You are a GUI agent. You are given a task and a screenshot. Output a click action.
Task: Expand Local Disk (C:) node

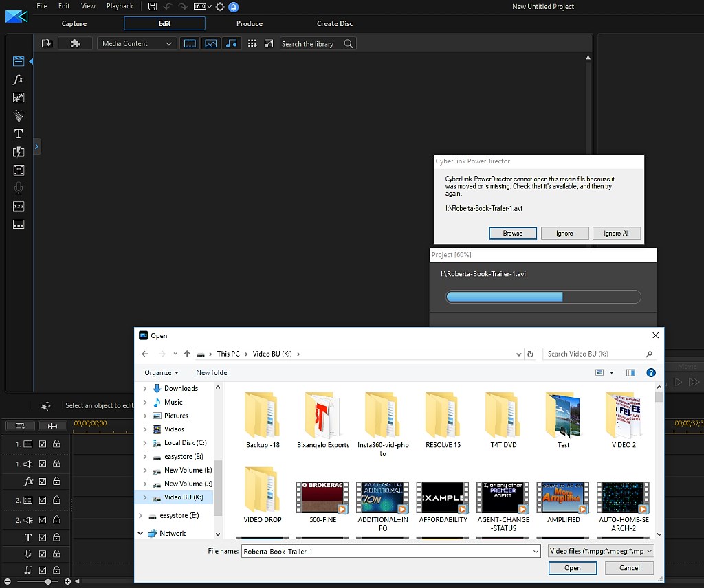(x=144, y=443)
